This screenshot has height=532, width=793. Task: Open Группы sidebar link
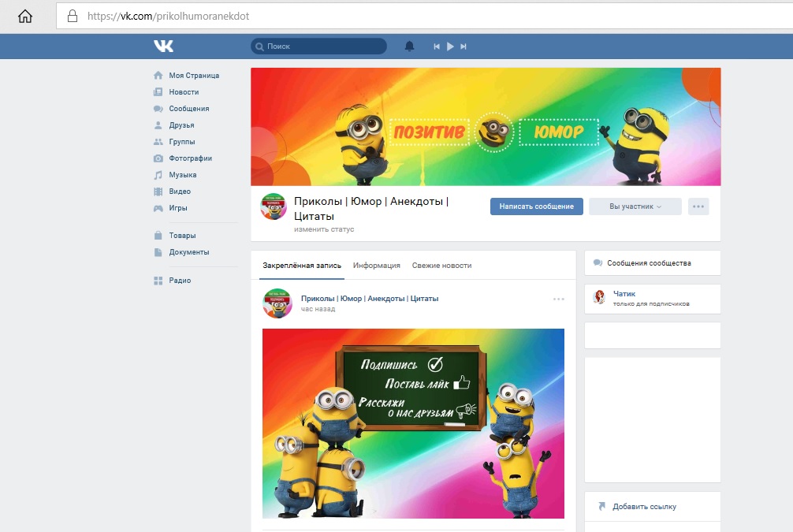point(182,142)
